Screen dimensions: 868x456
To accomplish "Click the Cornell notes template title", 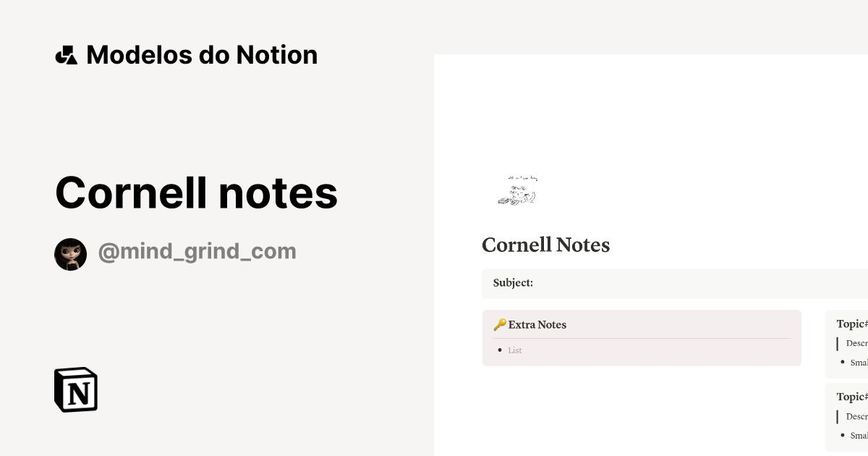I will click(197, 193).
